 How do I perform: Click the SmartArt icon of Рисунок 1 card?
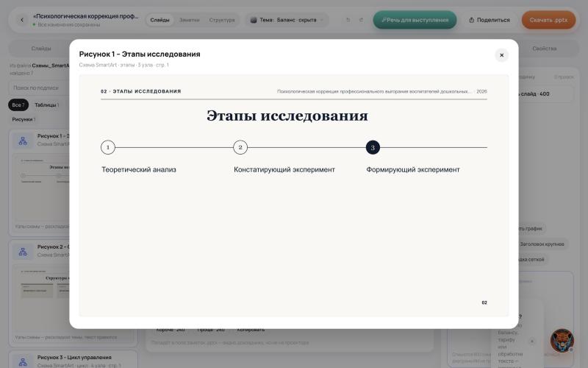(23, 141)
